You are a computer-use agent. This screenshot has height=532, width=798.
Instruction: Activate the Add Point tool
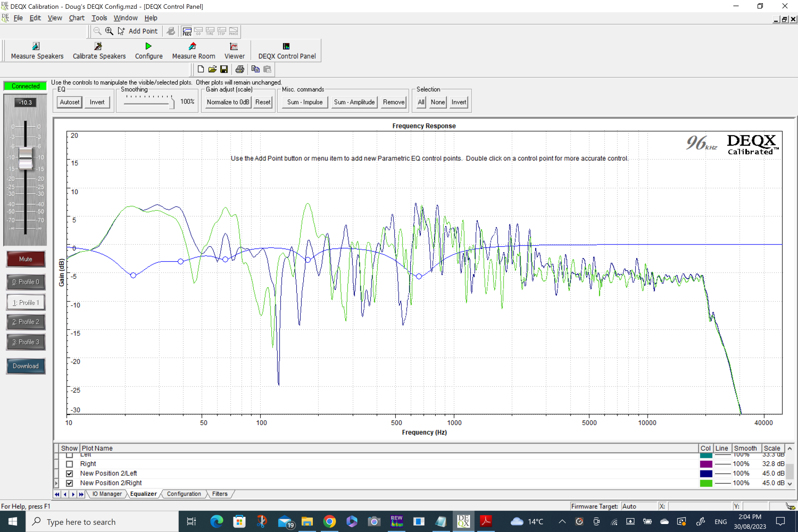point(138,31)
